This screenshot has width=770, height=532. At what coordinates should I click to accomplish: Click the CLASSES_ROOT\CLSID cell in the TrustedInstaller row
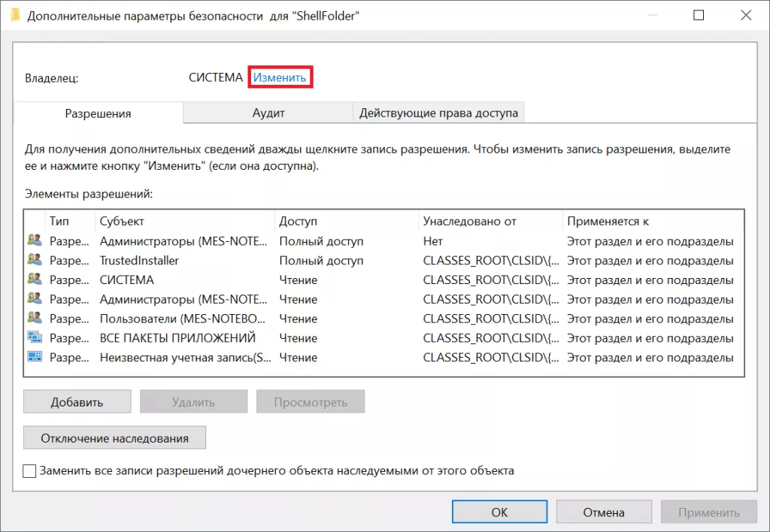click(490, 261)
